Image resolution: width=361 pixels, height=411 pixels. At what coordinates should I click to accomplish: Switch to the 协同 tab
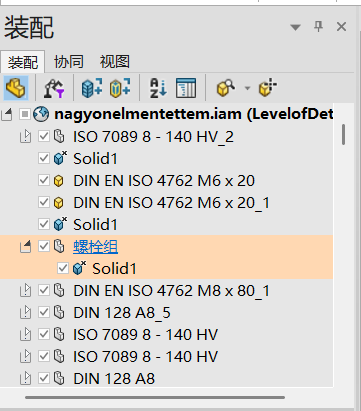click(x=69, y=62)
